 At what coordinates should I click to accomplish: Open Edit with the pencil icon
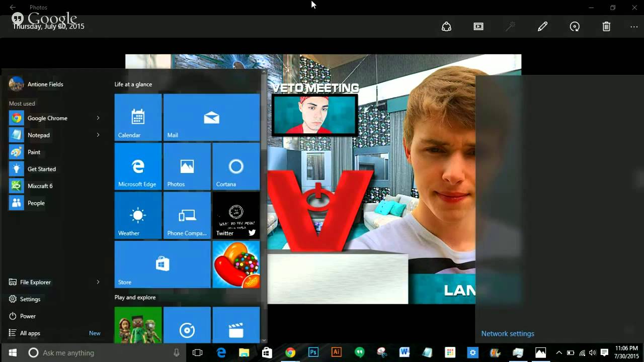tap(542, 27)
